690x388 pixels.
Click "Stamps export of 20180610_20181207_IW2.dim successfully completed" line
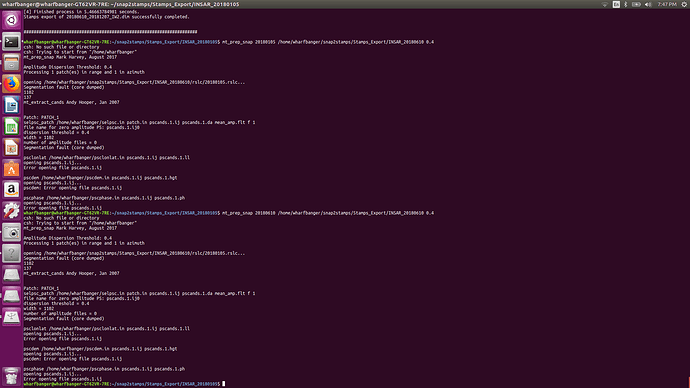pos(106,17)
